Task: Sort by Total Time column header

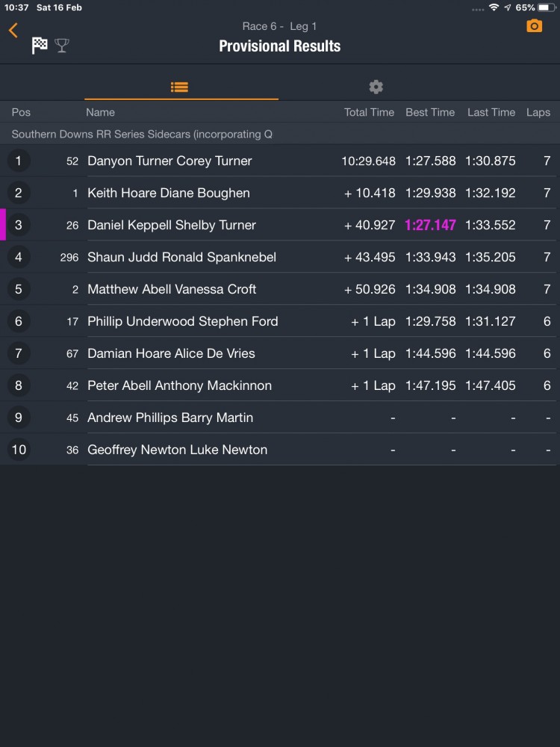Action: 369,112
